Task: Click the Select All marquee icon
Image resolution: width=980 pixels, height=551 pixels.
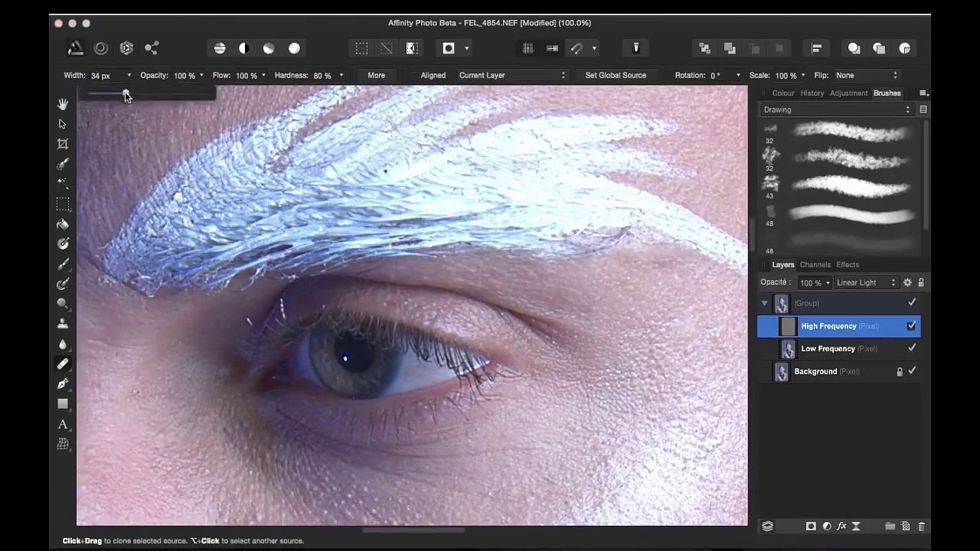Action: point(361,48)
